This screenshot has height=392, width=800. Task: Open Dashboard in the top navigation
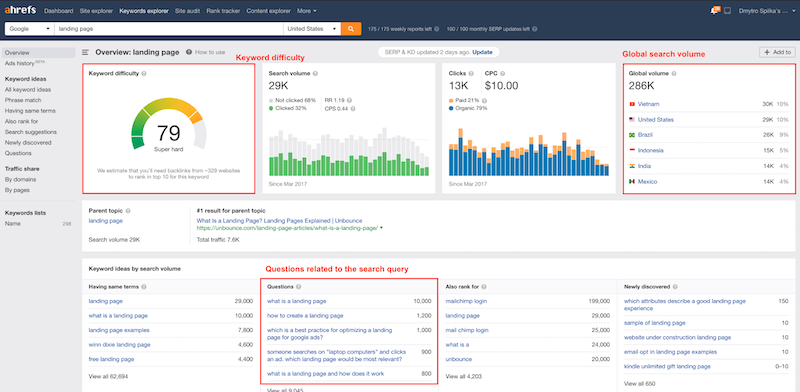pos(59,11)
